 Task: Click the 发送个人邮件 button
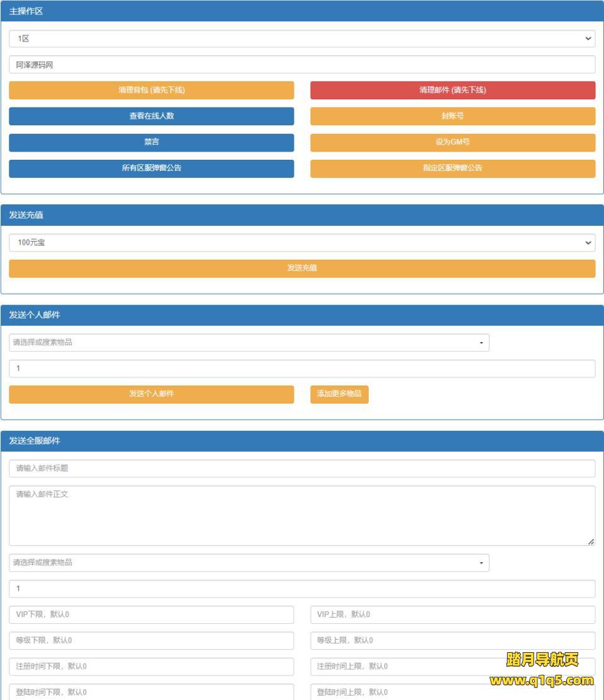point(151,394)
